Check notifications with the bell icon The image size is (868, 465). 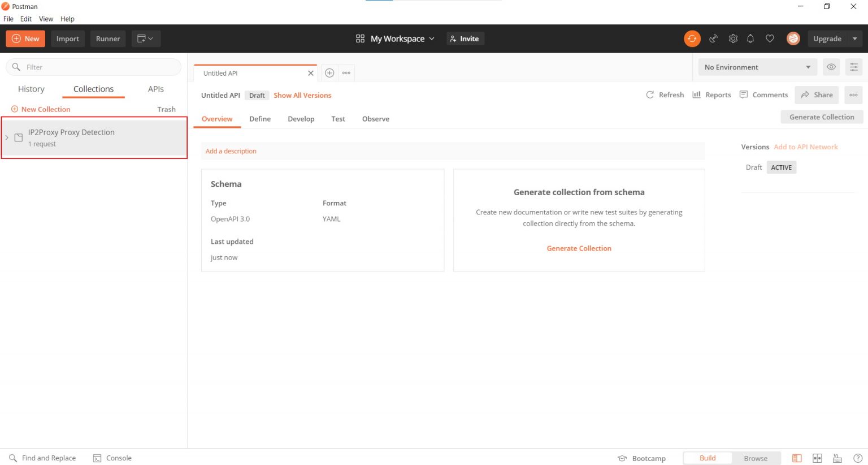tap(750, 38)
